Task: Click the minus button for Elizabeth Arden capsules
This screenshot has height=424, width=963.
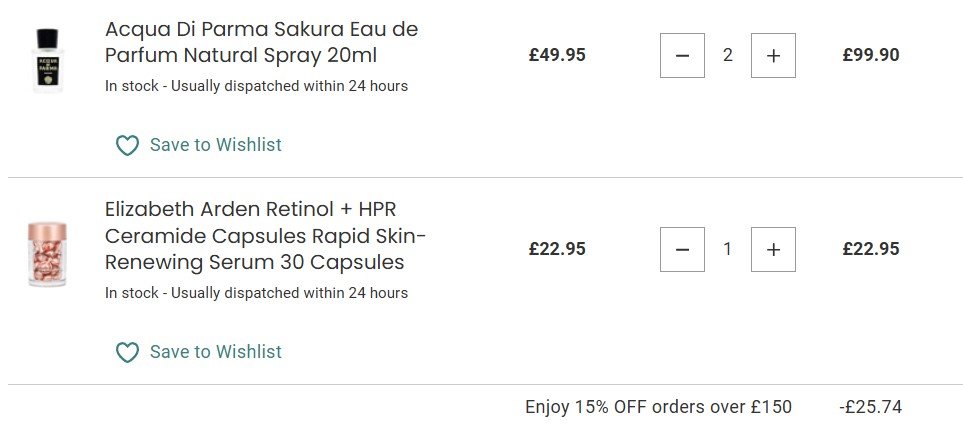Action: tap(682, 250)
